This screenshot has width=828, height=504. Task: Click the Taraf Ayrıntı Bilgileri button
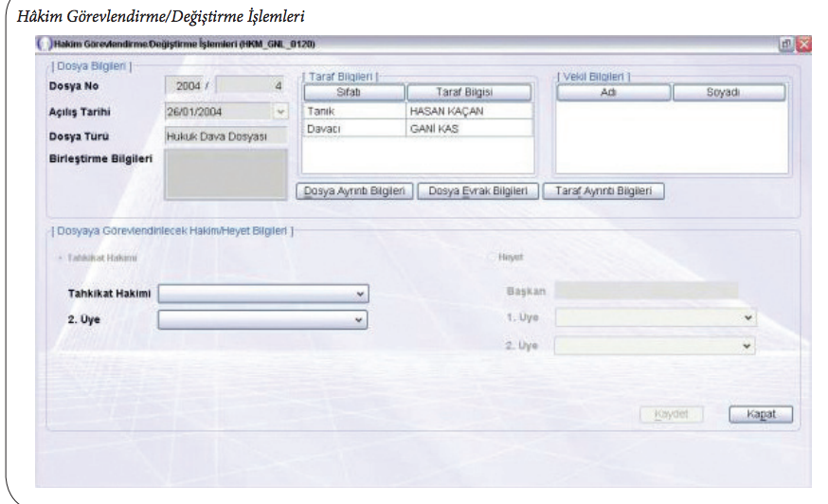603,190
